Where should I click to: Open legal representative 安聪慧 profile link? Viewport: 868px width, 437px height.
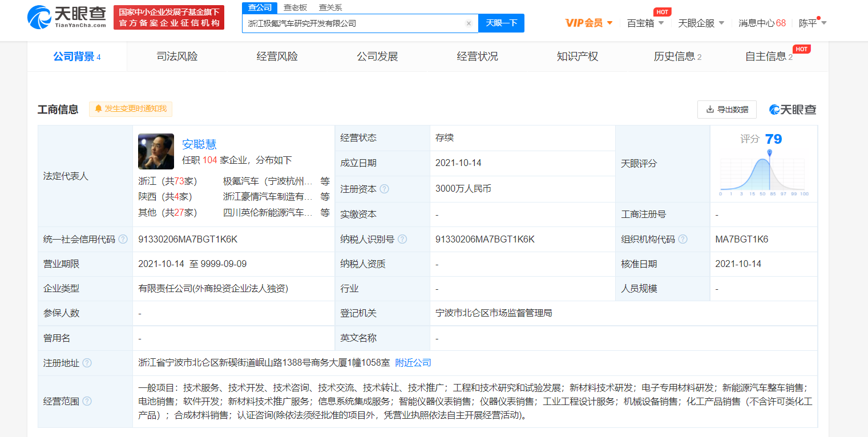point(199,144)
